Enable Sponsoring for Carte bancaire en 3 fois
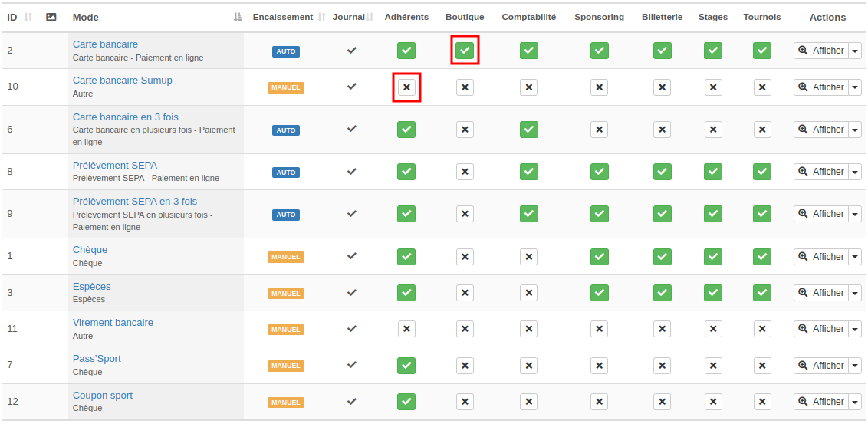The width and height of the screenshot is (868, 424). [x=599, y=130]
